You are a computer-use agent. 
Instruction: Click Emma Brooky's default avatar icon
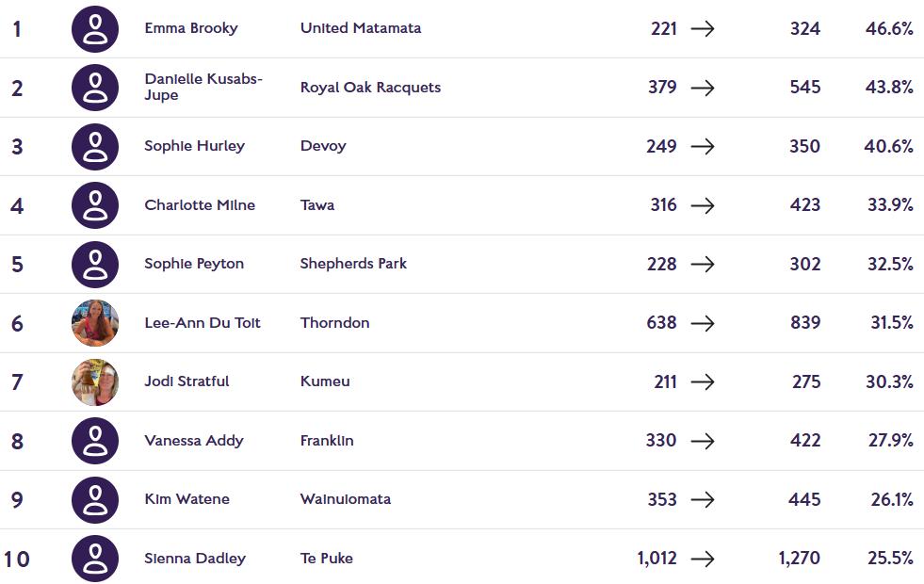(95, 28)
